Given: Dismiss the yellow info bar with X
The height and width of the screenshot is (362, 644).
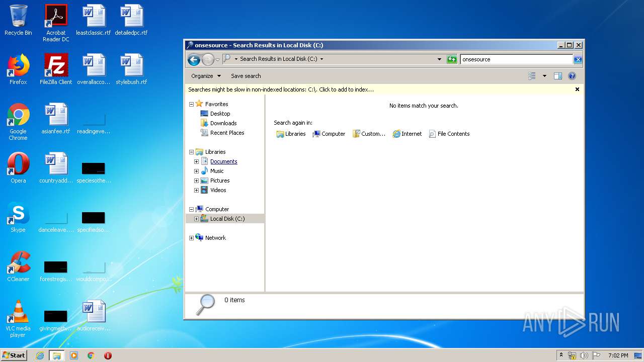Looking at the screenshot, I should (577, 89).
